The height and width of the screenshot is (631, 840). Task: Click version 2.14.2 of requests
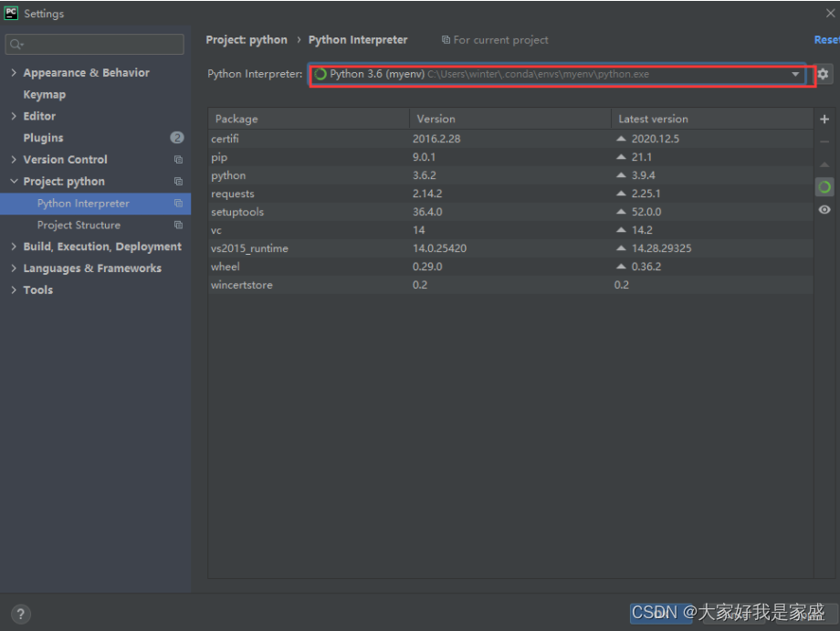tap(427, 194)
